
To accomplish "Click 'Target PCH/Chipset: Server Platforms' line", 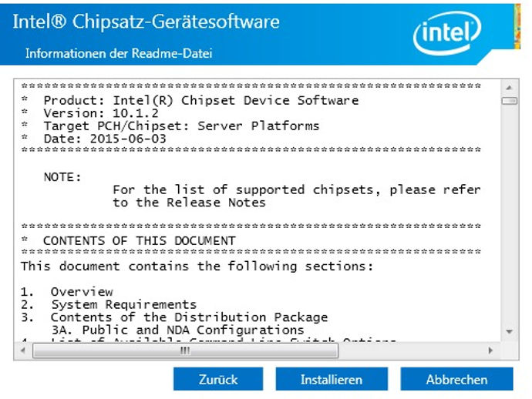I will coord(181,126).
